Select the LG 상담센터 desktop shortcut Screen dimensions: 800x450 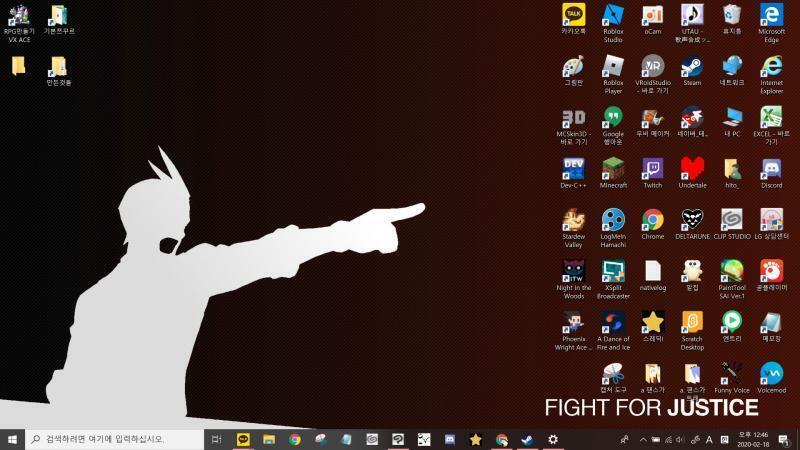(771, 224)
